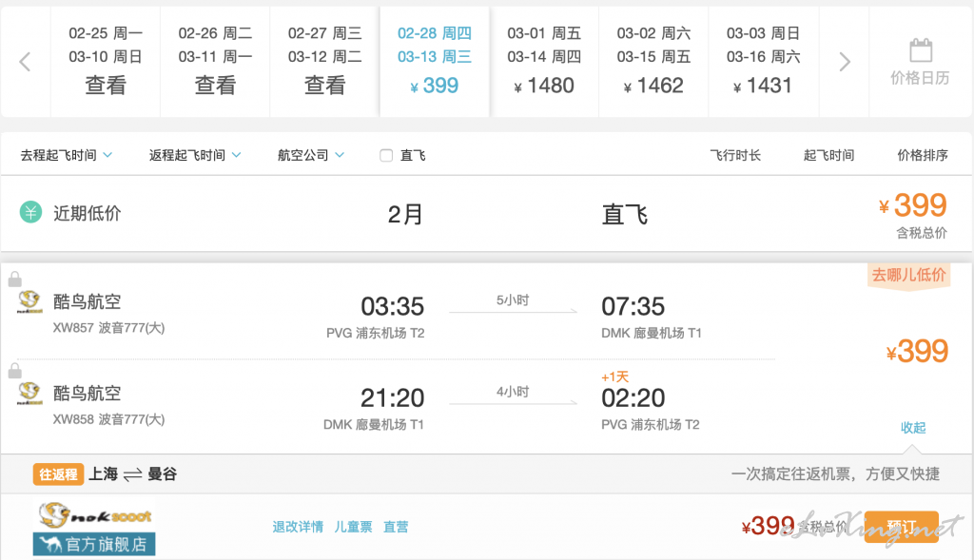Enable the direct flight checkbox
The height and width of the screenshot is (560, 974).
[x=386, y=155]
